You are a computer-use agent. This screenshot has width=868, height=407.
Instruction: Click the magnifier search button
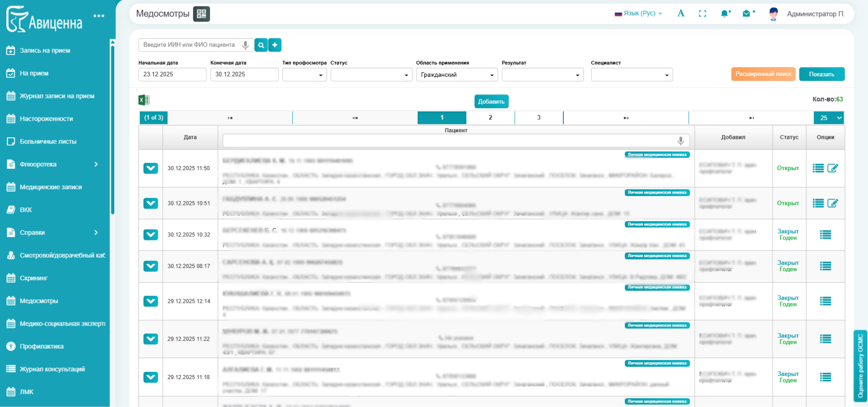coord(261,45)
